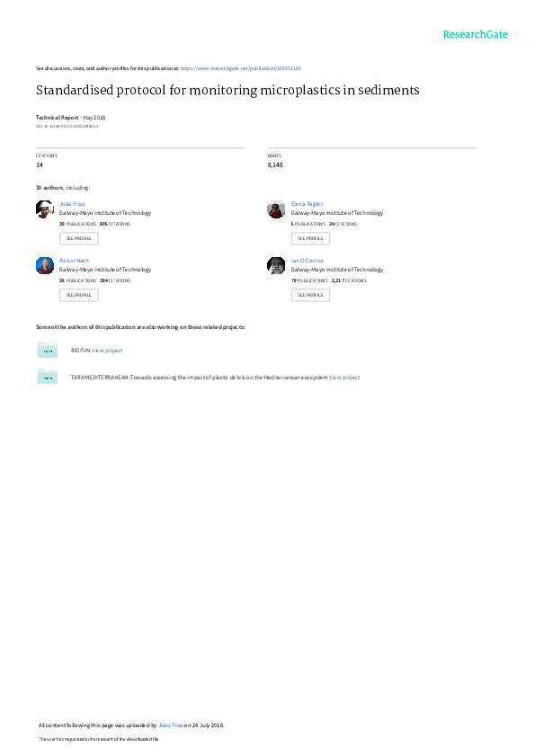This screenshot has width=535, height=756.
Task: Click See Profile button under Roisin Nash
Action: pos(78,295)
